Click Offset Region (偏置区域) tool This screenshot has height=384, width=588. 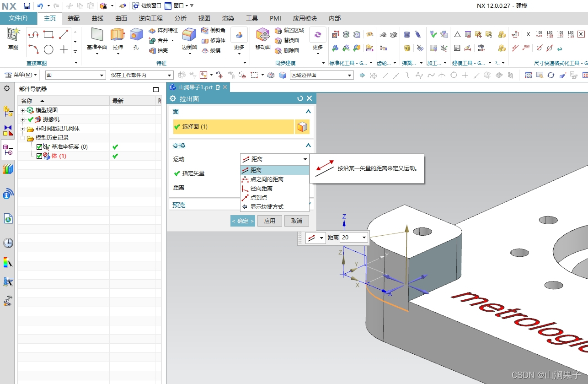click(289, 30)
